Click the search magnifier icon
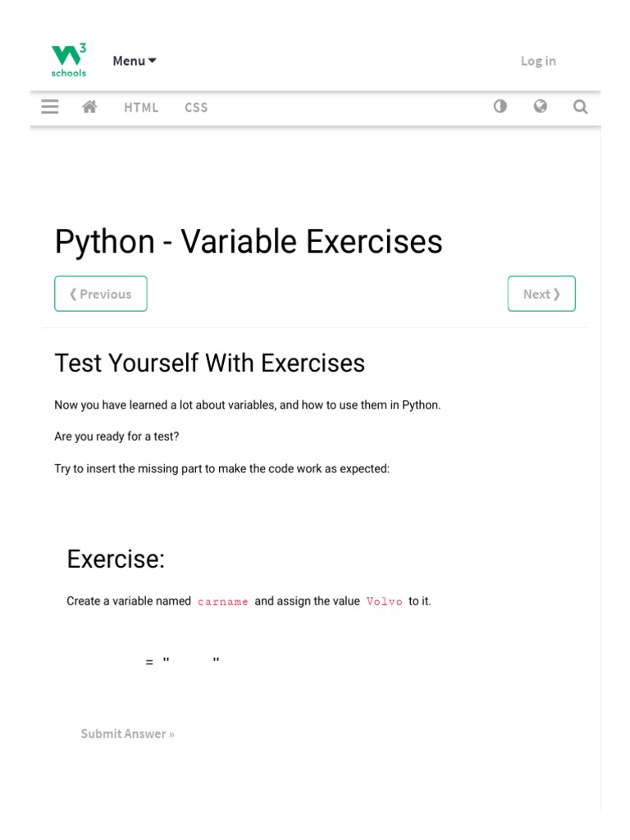 [580, 107]
